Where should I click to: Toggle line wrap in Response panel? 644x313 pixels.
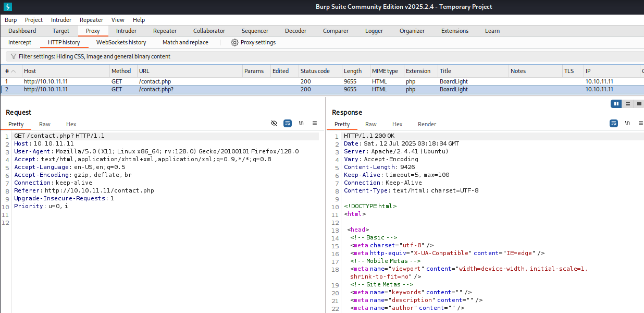[x=614, y=123]
